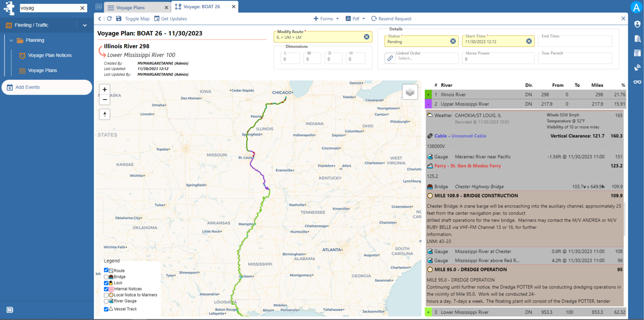Click the Add Events button
The image size is (644, 320).
47,87
